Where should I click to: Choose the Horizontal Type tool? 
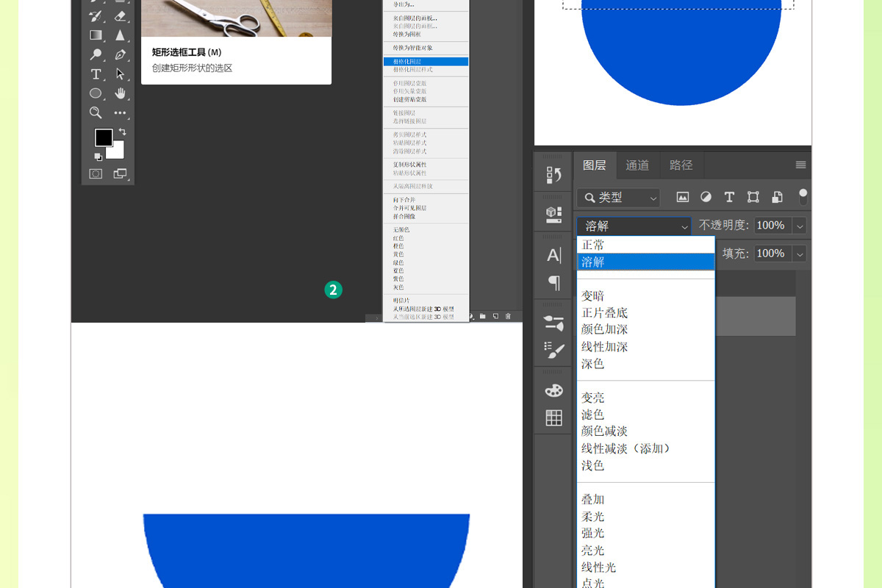[96, 74]
